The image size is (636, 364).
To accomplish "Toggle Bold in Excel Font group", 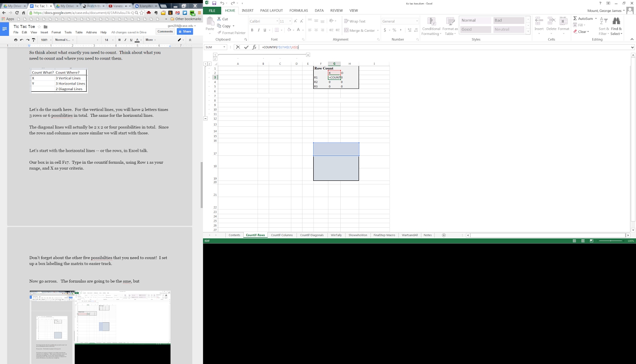I will pos(252,30).
